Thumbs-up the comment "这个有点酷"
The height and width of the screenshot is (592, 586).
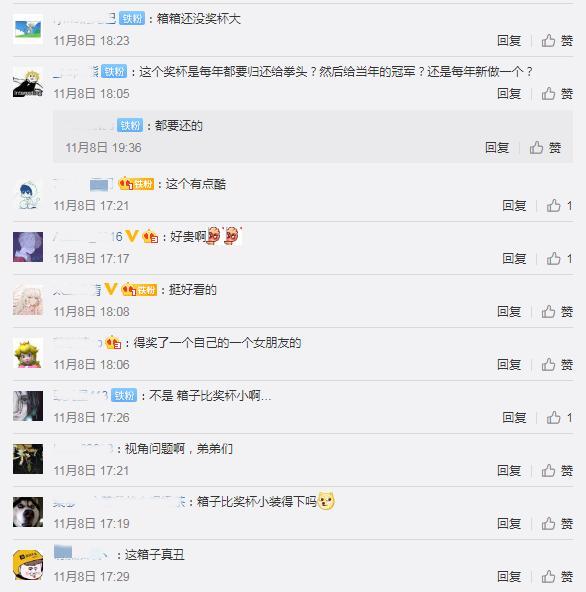(x=559, y=206)
